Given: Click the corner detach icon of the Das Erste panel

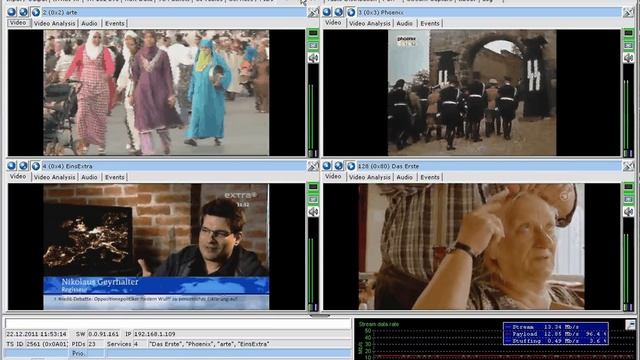Looking at the screenshot, I should 628,166.
